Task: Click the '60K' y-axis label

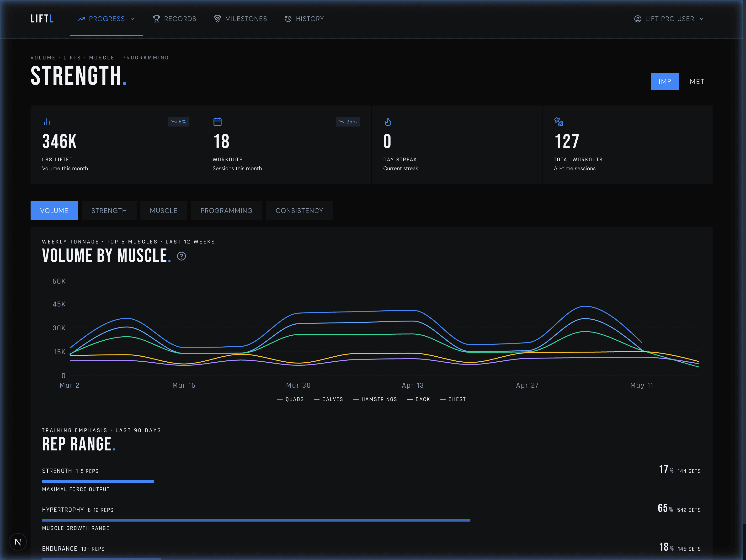Action: [59, 281]
